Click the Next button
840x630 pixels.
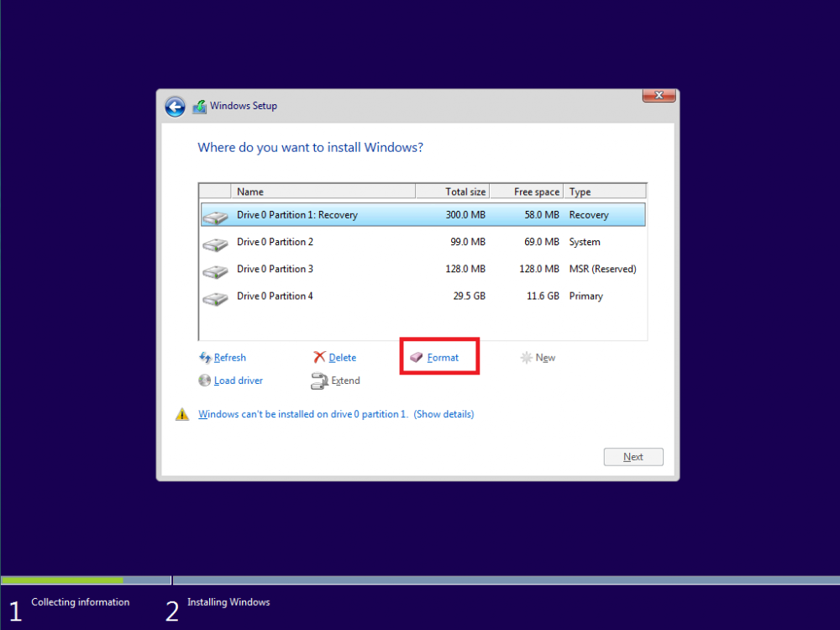pos(633,457)
